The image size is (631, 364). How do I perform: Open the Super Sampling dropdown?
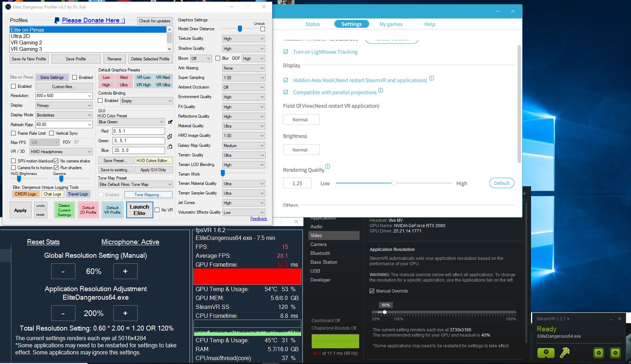coord(244,77)
